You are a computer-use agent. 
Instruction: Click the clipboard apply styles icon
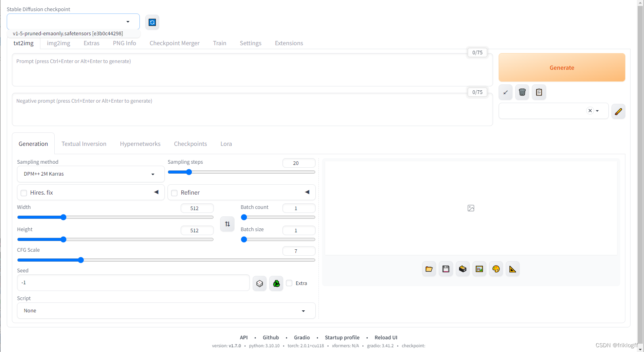point(539,92)
